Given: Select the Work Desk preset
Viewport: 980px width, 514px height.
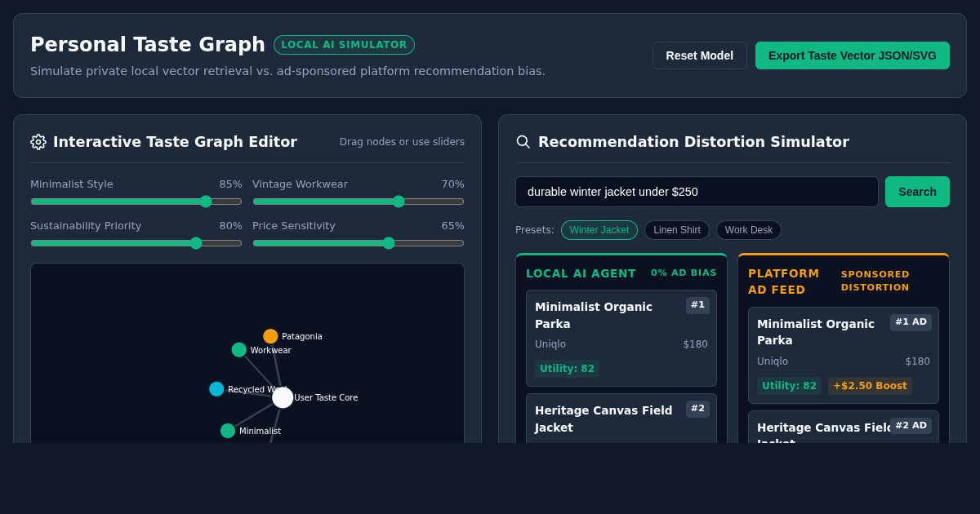Looking at the screenshot, I should [x=749, y=230].
